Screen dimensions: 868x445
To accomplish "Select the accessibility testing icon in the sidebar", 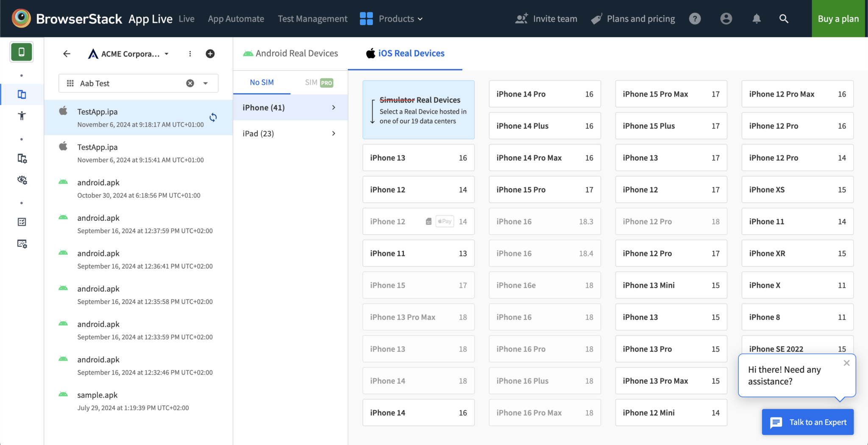I will [x=22, y=115].
